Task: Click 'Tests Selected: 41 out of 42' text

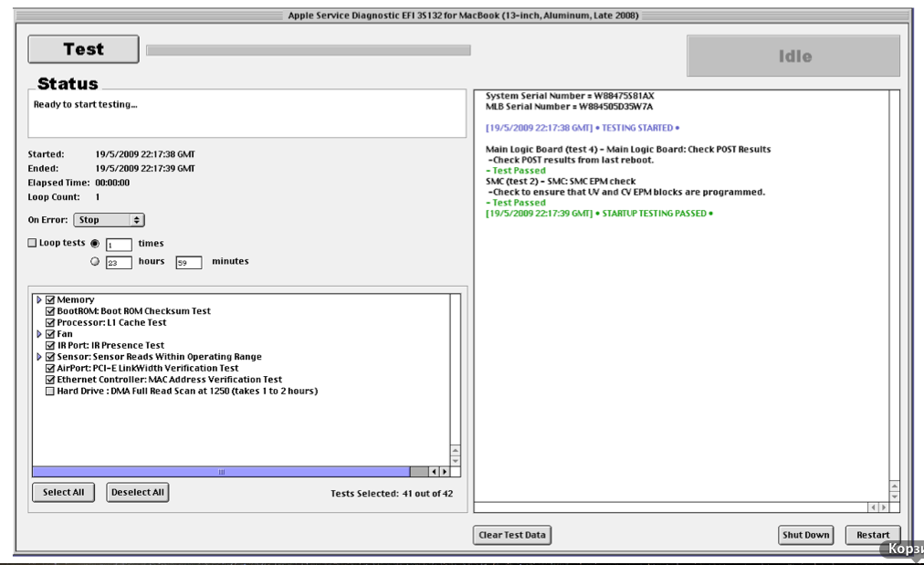Action: (392, 494)
